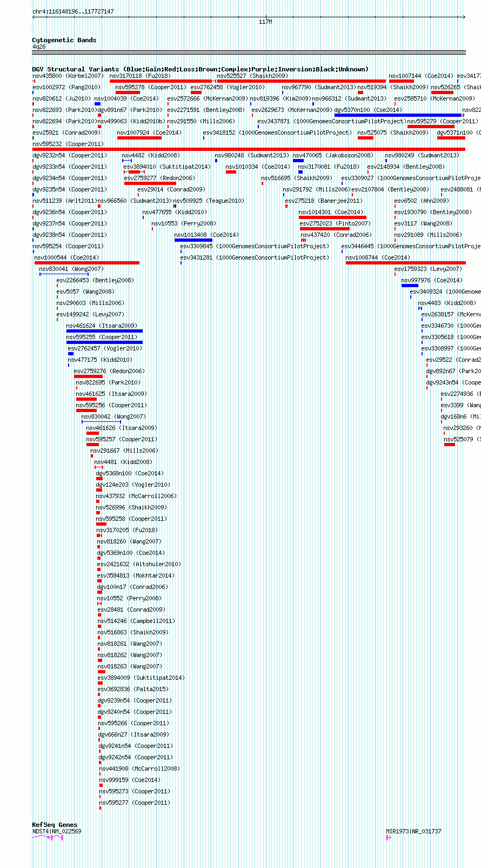The image size is (481, 868).
Task: Click esv2759276 (Redon2006) label
Action: point(109,371)
